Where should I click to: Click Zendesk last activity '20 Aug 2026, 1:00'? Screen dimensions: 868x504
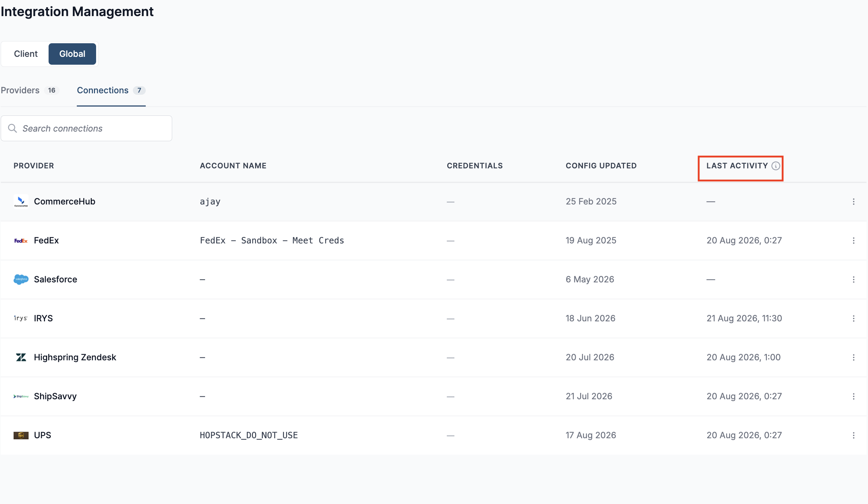tap(743, 357)
